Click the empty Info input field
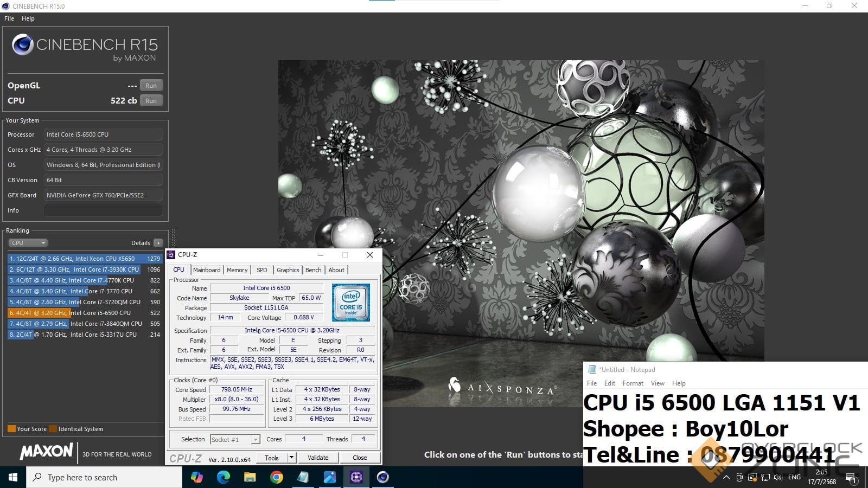The width and height of the screenshot is (868, 488). tap(103, 210)
